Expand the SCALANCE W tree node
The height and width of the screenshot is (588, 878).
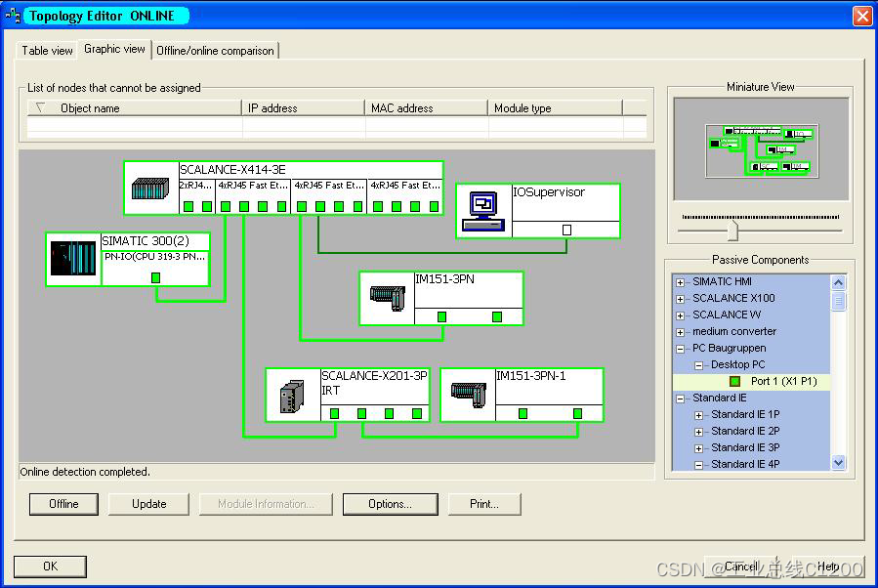coord(681,315)
